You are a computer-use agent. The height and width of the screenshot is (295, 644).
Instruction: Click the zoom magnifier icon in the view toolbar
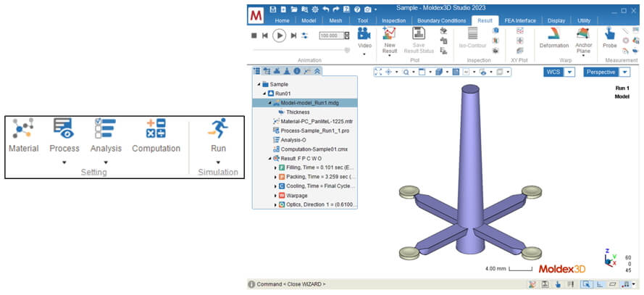pos(406,72)
